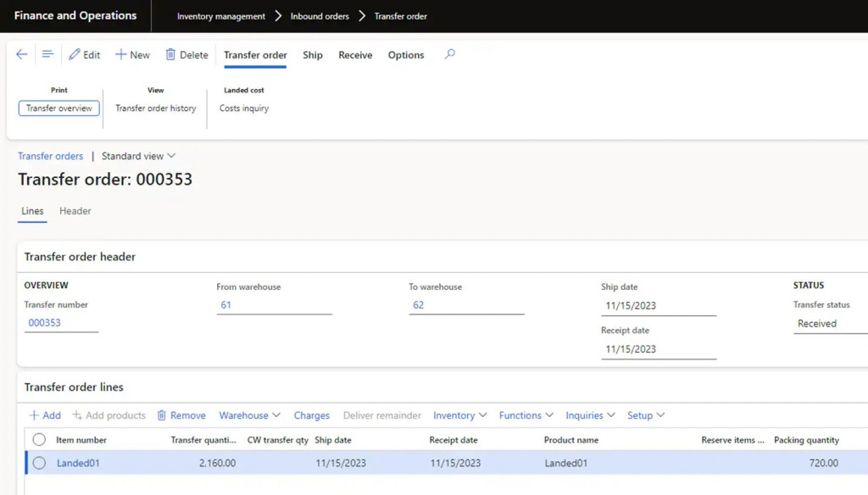868x495 pixels.
Task: Click the search magnifier icon in action bar
Action: (450, 54)
